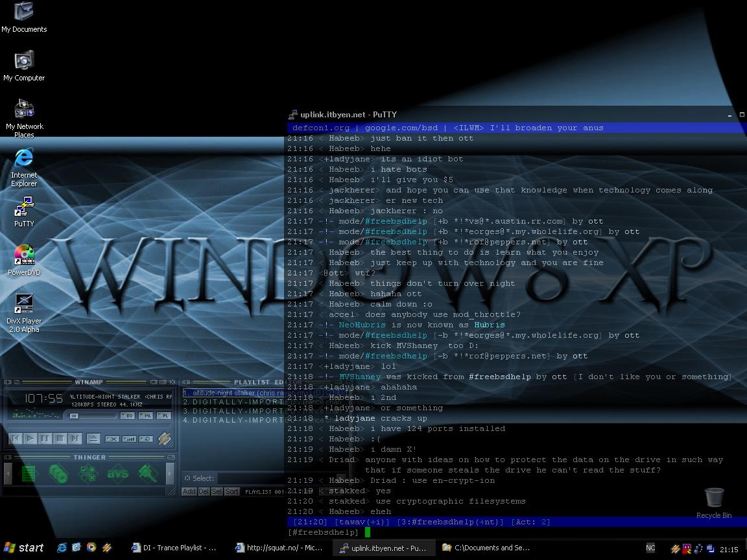Click the Thinger right scroll arrow
This screenshot has height=560, width=747.
tap(170, 473)
